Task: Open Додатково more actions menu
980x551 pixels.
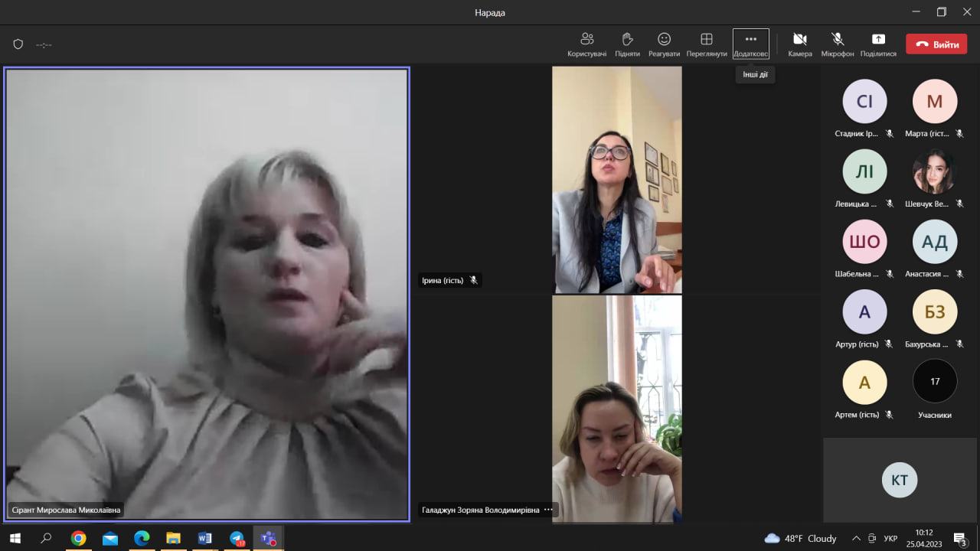Action: click(750, 44)
